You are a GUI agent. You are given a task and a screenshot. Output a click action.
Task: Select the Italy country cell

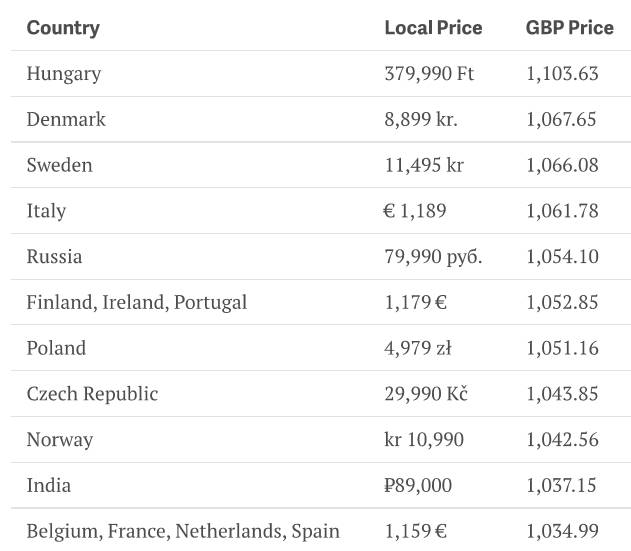coord(46,211)
